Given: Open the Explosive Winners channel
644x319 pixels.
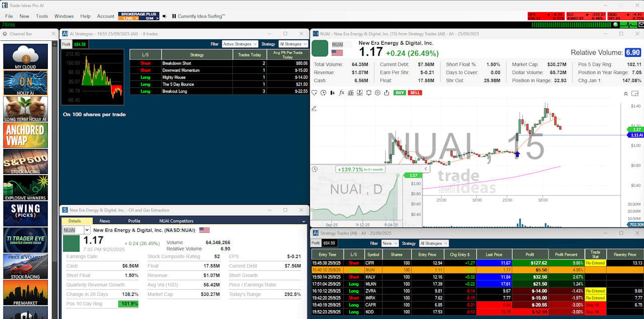Looking at the screenshot, I should point(26,187).
